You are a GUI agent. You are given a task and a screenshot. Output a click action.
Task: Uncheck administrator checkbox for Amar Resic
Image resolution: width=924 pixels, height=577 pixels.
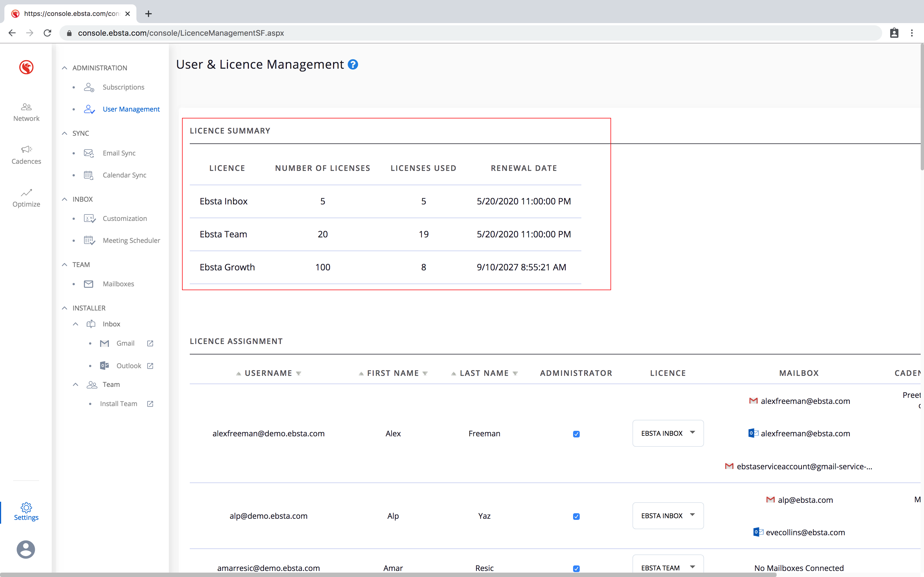[576, 568]
